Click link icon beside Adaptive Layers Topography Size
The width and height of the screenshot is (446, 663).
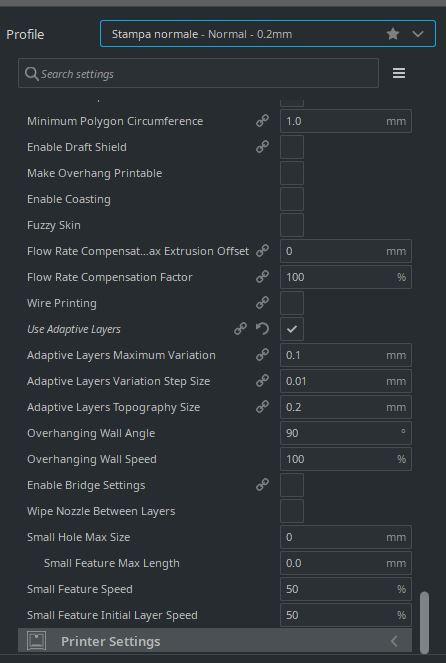[x=263, y=407]
